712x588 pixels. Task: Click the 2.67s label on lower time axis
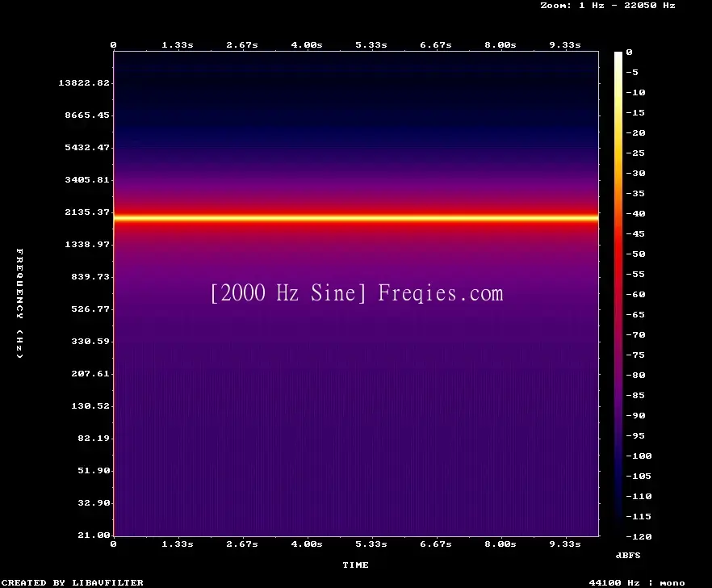coord(242,544)
